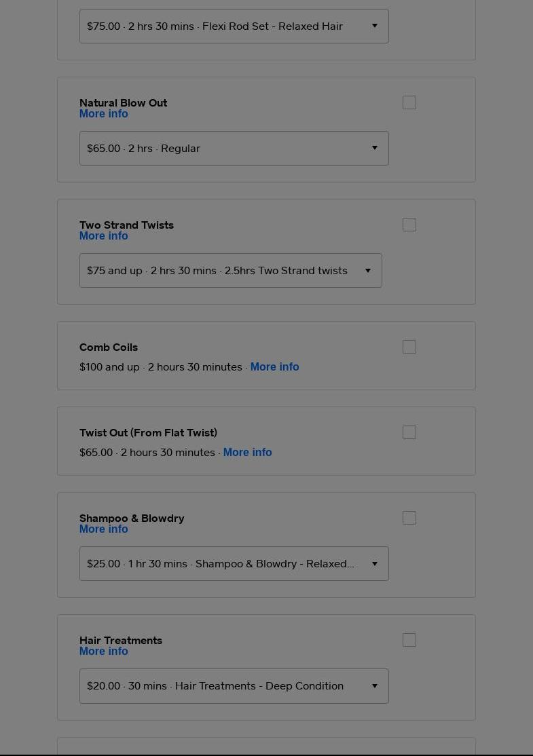View More info for Two Strand Twists
533x756 pixels.
[x=104, y=235]
